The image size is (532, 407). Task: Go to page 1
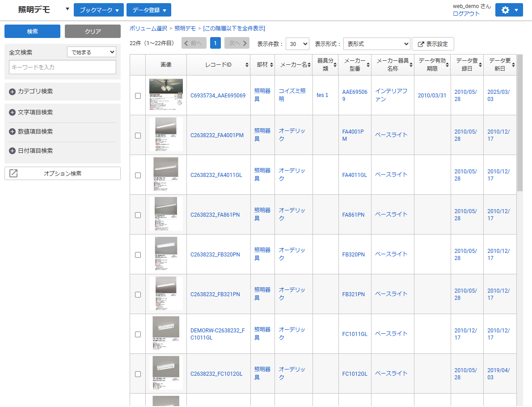[215, 43]
